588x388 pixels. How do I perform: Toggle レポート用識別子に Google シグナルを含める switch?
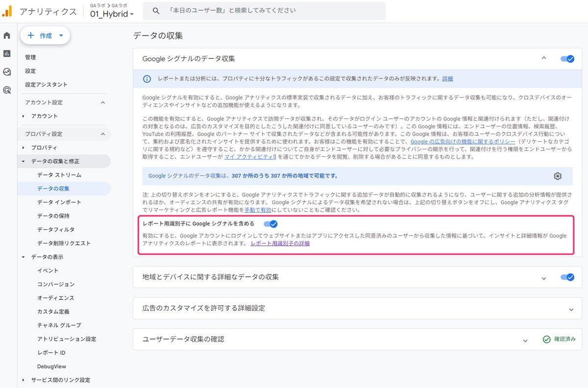270,224
